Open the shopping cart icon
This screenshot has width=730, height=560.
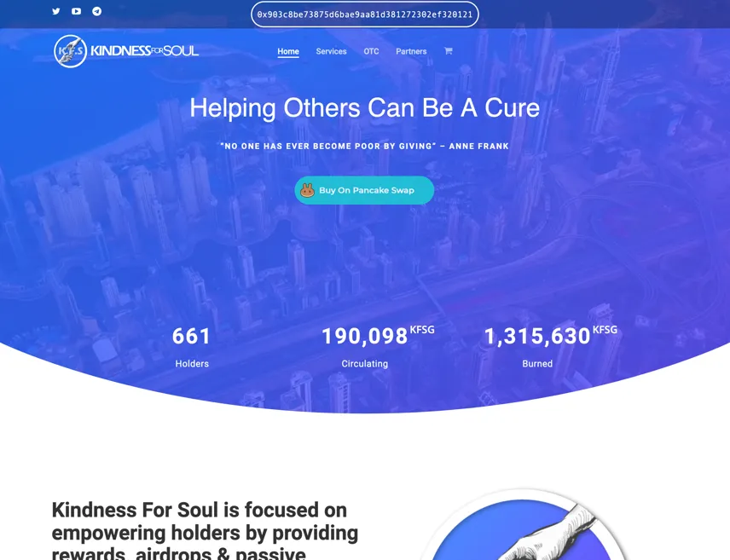click(x=448, y=51)
